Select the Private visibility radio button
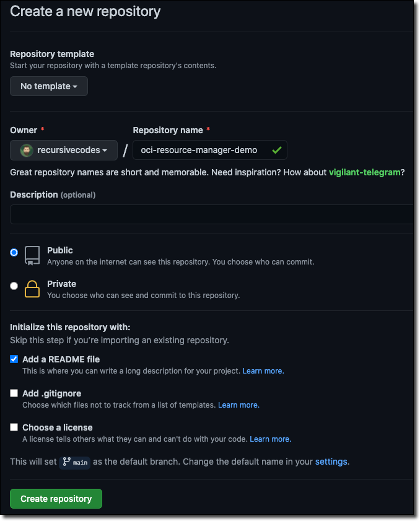 14,286
